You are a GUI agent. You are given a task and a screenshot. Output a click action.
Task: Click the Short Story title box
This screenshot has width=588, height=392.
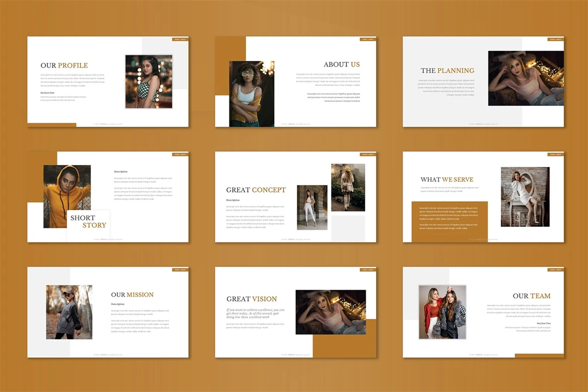(88, 221)
